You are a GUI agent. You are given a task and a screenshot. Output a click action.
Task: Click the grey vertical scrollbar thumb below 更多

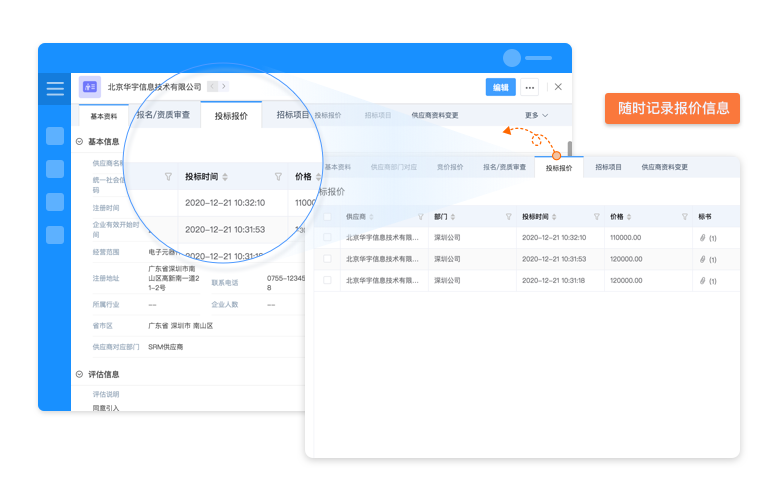[570, 148]
